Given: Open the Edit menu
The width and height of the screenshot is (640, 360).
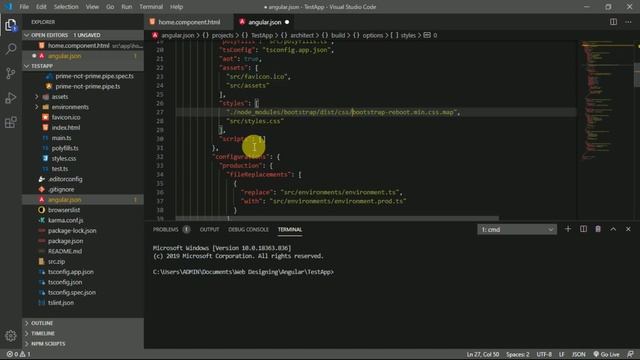Looking at the screenshot, I should pyautogui.click(x=41, y=7).
